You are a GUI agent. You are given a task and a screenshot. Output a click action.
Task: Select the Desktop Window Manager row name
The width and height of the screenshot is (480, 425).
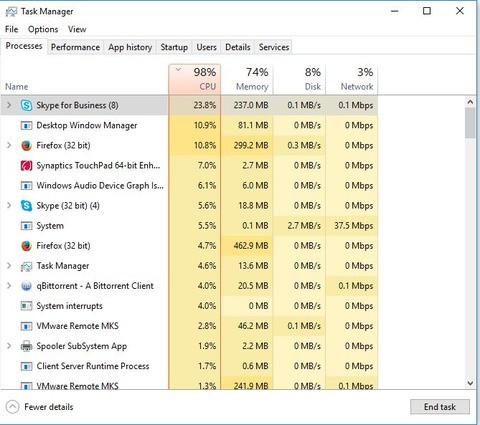[87, 126]
